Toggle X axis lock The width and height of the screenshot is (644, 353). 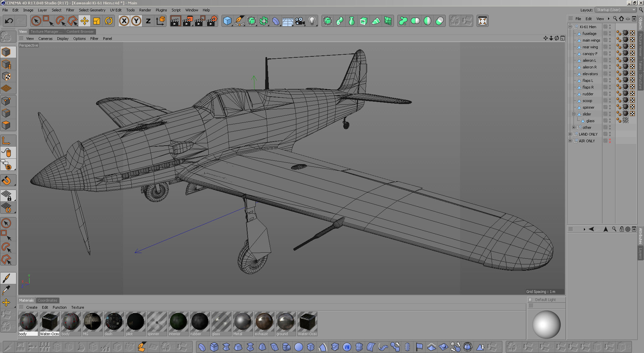coord(124,21)
